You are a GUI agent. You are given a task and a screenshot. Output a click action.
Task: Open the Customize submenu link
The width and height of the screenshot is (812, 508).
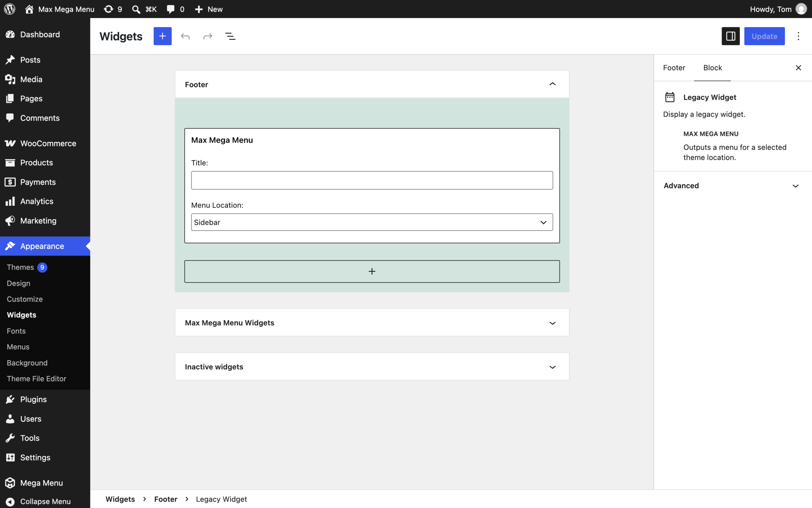pyautogui.click(x=25, y=299)
